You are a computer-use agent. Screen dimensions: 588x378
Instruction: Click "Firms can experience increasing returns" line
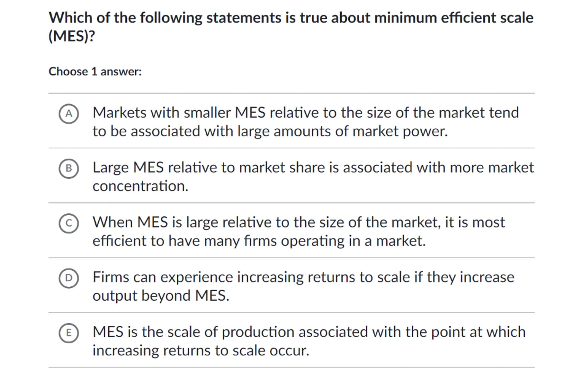point(303,277)
